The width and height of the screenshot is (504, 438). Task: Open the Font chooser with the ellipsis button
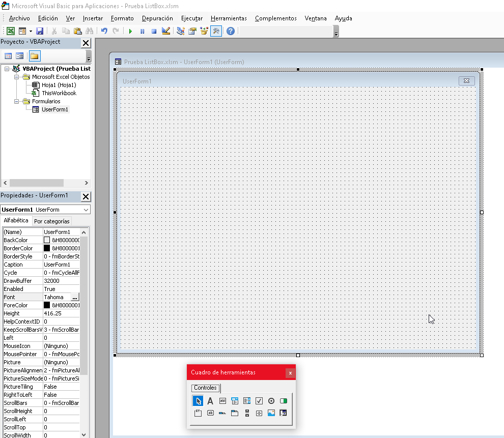click(75, 297)
